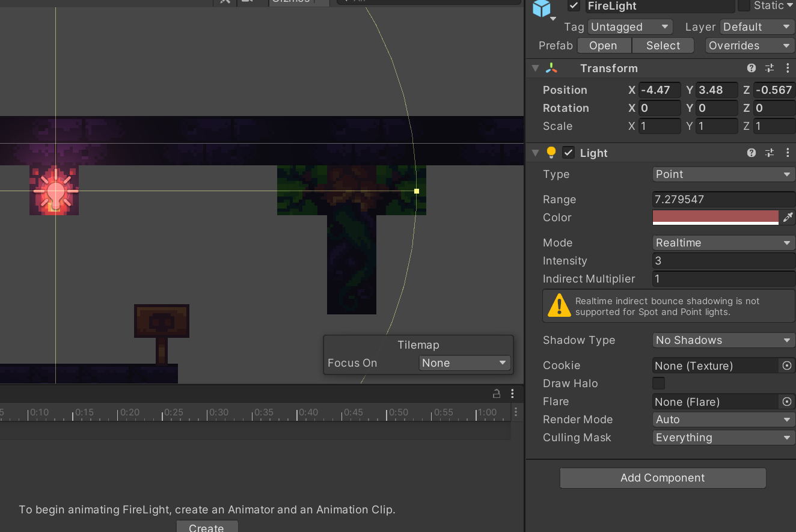Click the FireLight cube object icon
This screenshot has height=532, width=796.
point(542,8)
